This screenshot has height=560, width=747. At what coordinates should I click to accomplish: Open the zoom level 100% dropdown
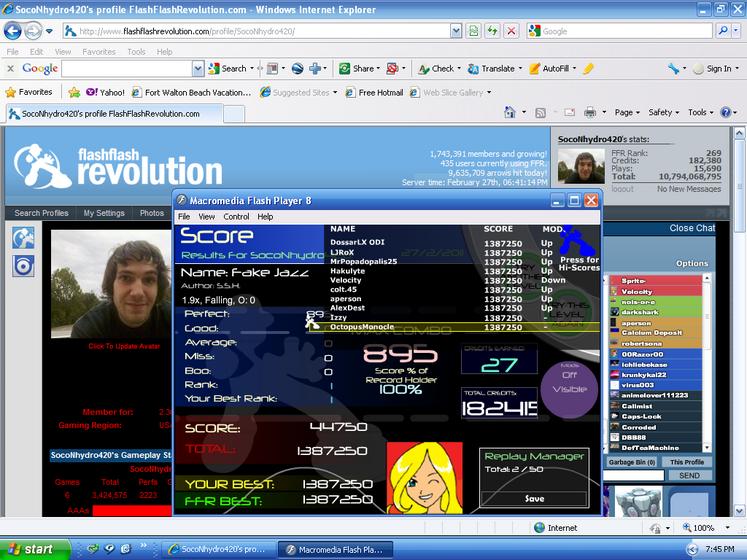pos(727,528)
